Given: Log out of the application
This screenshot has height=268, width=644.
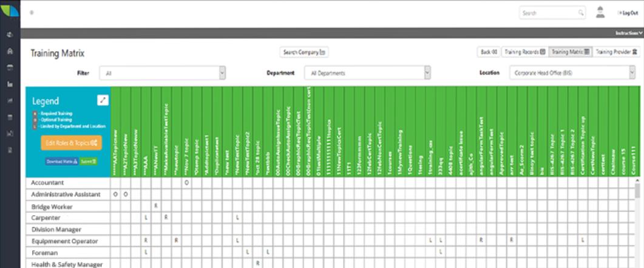Looking at the screenshot, I should [x=628, y=13].
